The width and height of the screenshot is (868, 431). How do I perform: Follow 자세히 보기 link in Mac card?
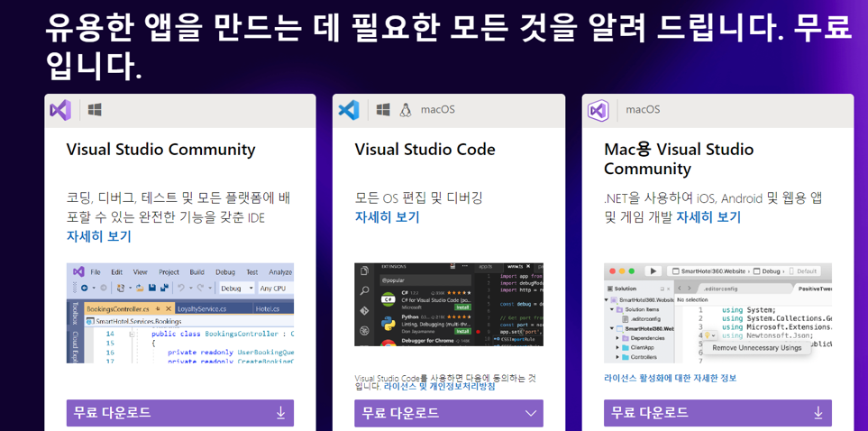tap(708, 217)
